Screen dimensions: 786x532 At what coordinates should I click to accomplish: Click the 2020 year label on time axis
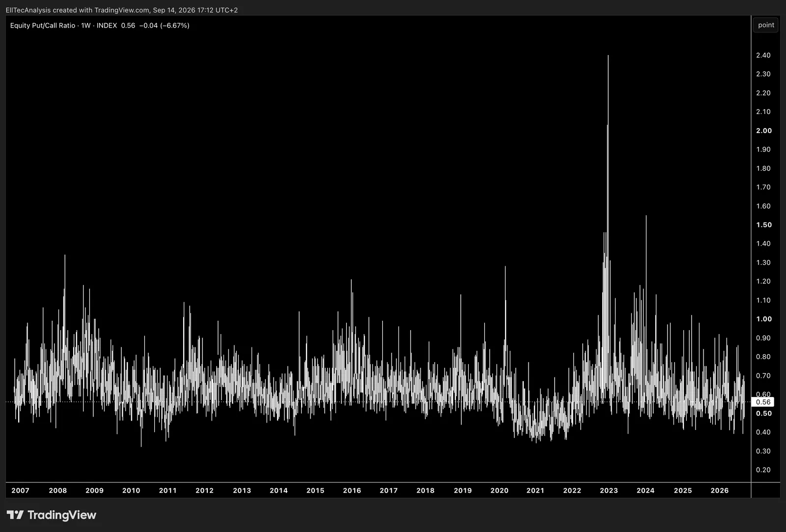click(x=499, y=490)
